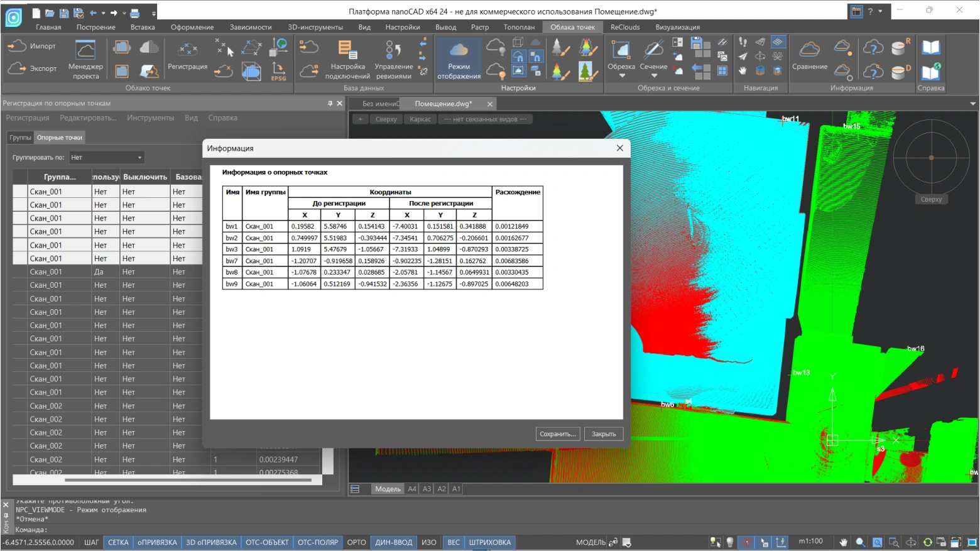
Task: Click the Import point cloud icon
Action: [17, 46]
